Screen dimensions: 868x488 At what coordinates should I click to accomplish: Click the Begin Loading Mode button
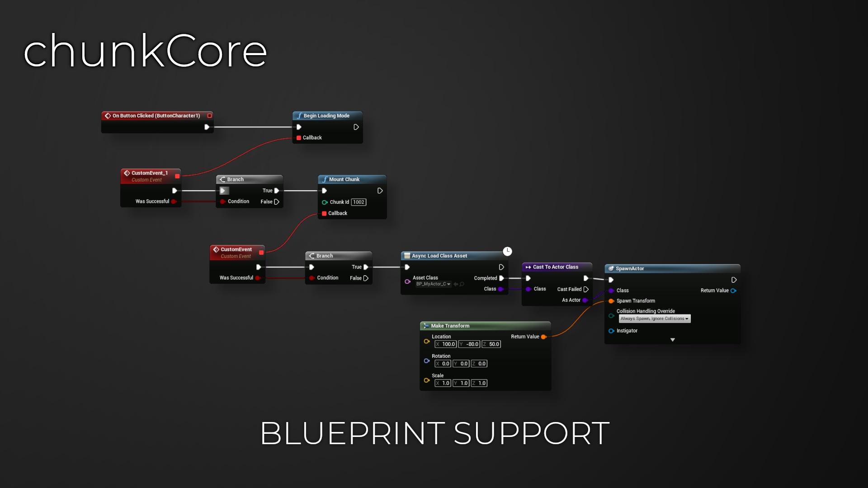328,115
